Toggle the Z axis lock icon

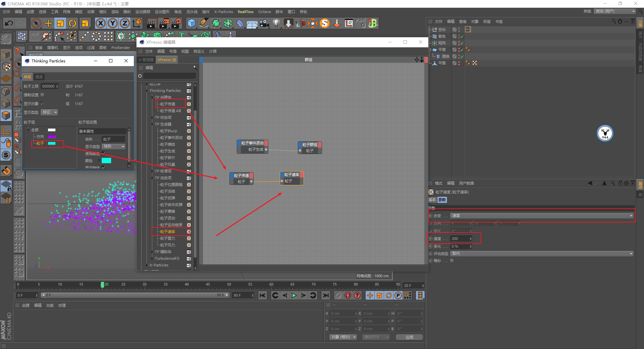click(124, 23)
